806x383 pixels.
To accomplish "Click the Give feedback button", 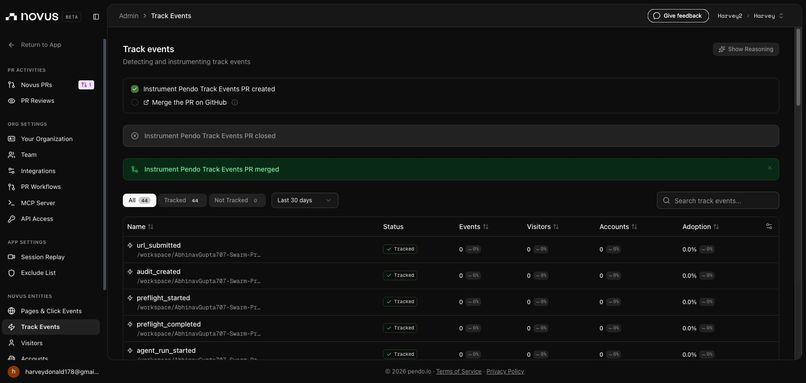I will pos(678,16).
